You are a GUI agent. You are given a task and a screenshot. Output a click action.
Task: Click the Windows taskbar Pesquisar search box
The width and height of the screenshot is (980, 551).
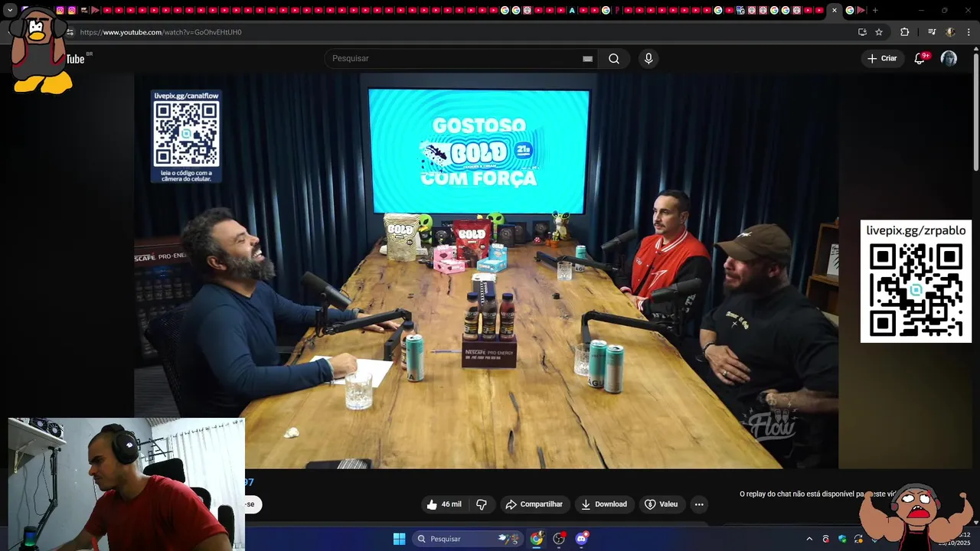pos(467,539)
